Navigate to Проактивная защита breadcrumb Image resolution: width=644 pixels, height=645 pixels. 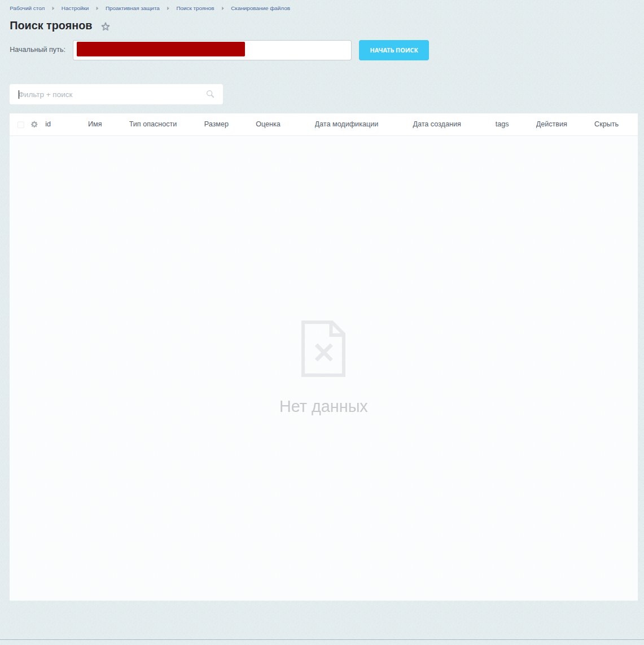coord(133,8)
